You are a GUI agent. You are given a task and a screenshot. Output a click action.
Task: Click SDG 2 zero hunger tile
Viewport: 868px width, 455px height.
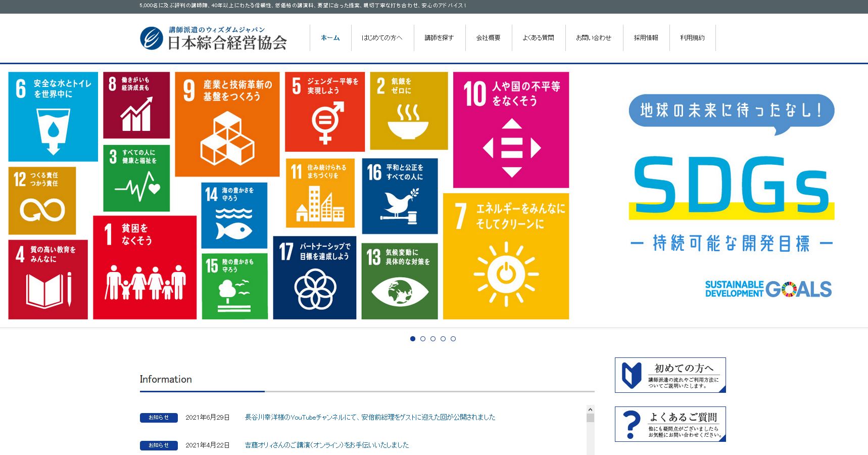click(409, 111)
